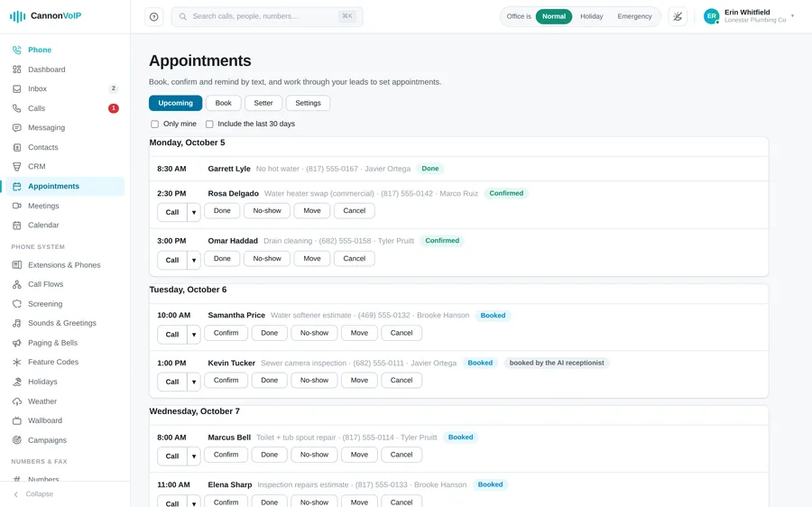
Task: Click the search calls, people, numbers field
Action: pos(267,16)
